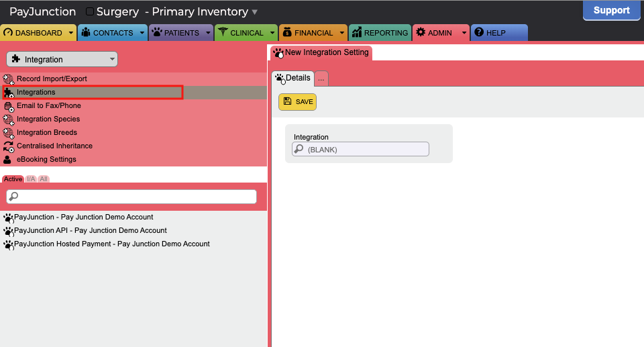This screenshot has height=347, width=644.
Task: Click the Reporting chart icon
Action: (356, 32)
